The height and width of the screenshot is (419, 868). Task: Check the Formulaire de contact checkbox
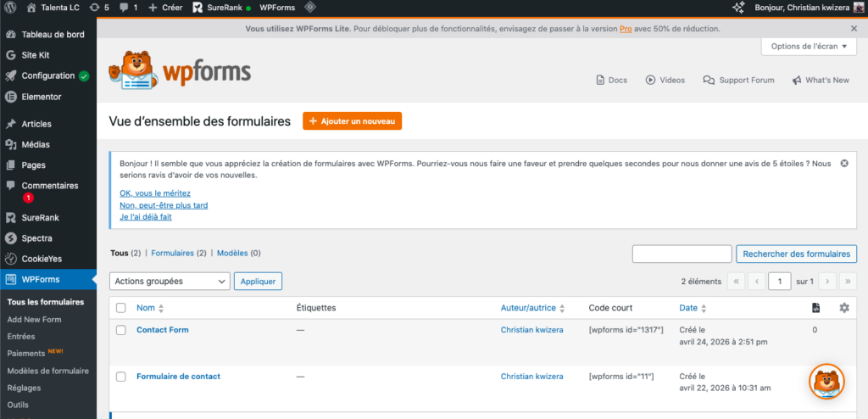coord(120,377)
